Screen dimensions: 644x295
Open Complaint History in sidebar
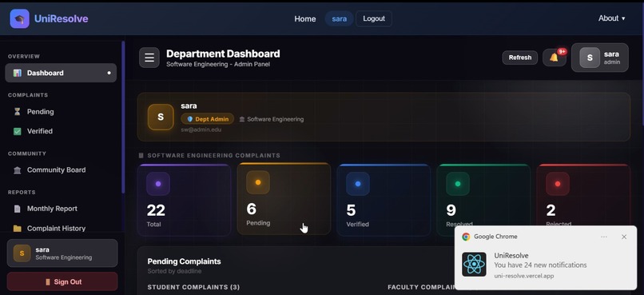(61, 229)
